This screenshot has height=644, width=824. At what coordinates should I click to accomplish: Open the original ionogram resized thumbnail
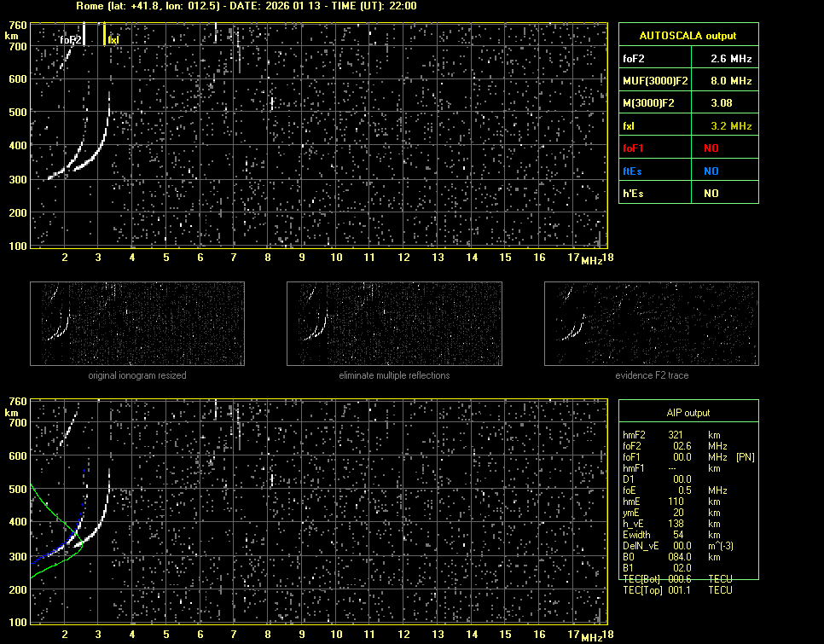click(x=137, y=324)
